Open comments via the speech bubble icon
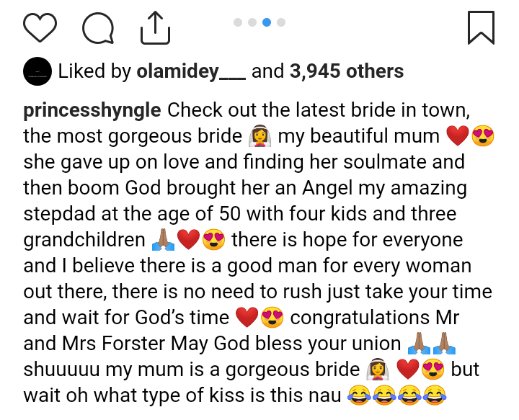The height and width of the screenshot is (420, 519). (98, 28)
